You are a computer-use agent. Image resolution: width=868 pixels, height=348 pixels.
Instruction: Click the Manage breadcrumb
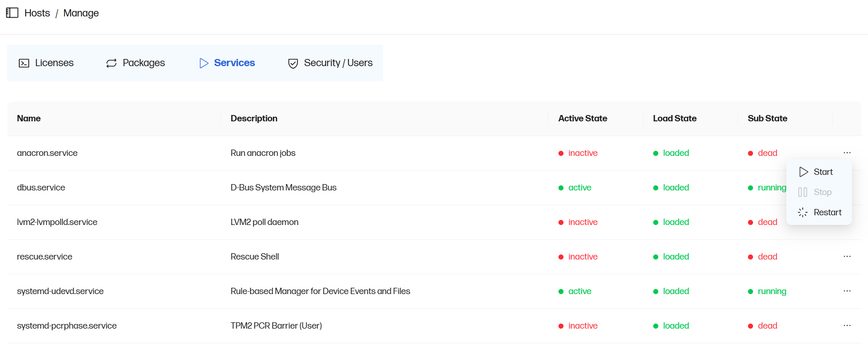coord(81,13)
